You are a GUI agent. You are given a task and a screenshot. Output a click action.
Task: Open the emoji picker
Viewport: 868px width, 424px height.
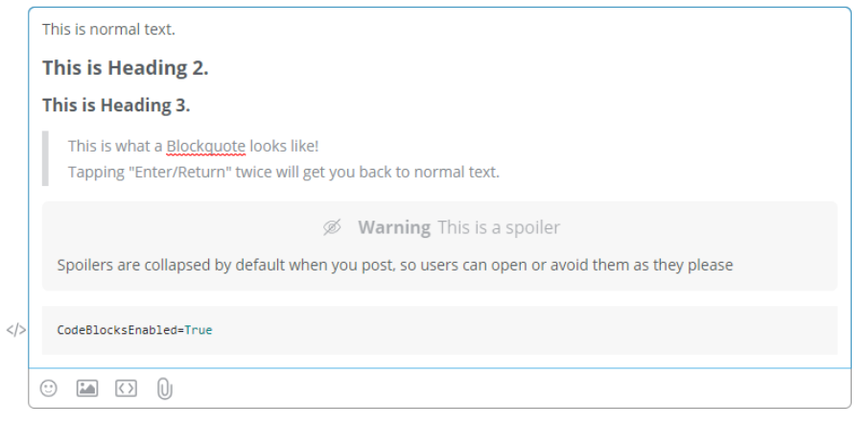click(x=49, y=389)
